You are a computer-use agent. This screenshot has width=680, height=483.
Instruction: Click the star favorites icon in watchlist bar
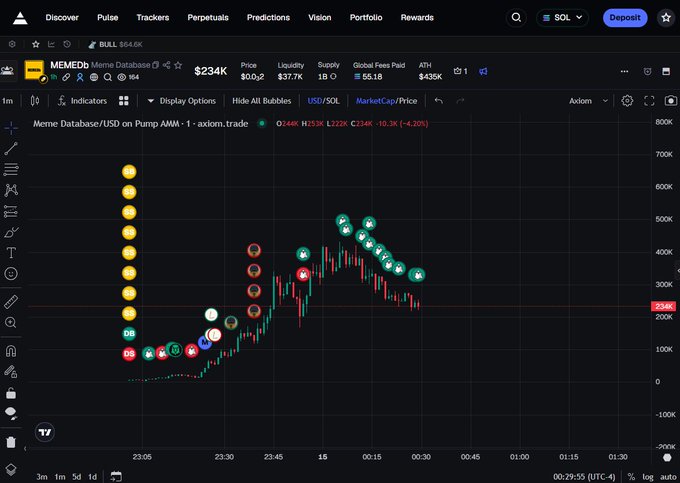pos(36,44)
